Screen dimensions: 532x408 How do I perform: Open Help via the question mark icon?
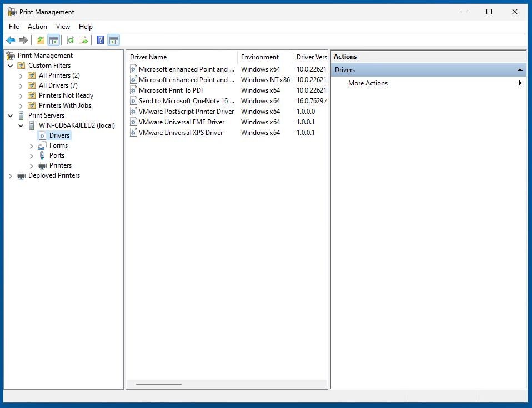click(100, 41)
